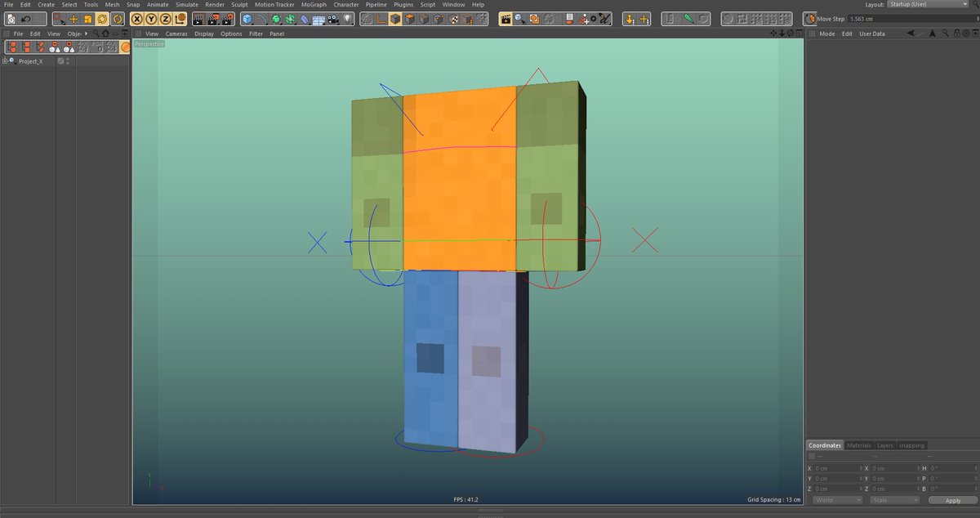
Task: Open the Pipeline menu
Action: click(376, 4)
